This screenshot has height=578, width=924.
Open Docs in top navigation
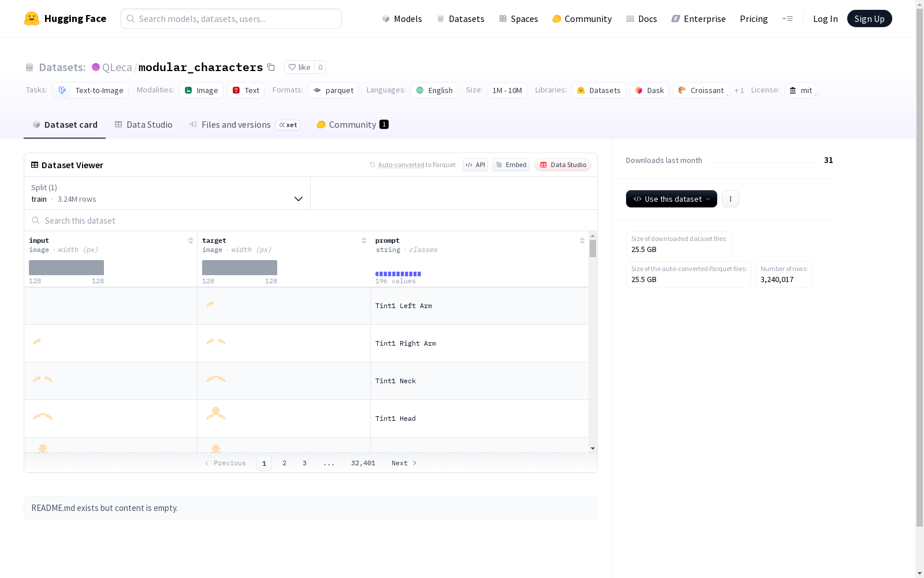tap(641, 18)
